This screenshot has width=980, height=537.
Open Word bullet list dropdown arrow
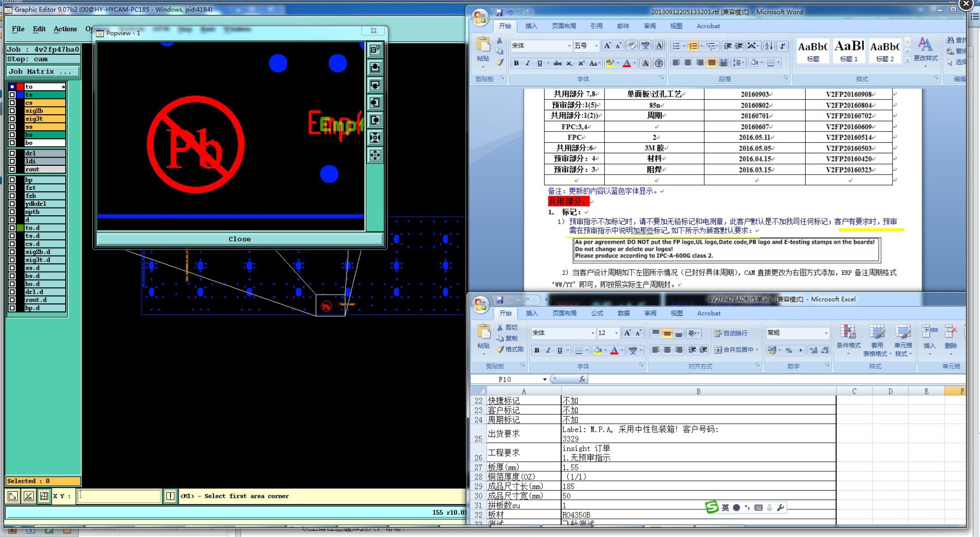click(684, 46)
